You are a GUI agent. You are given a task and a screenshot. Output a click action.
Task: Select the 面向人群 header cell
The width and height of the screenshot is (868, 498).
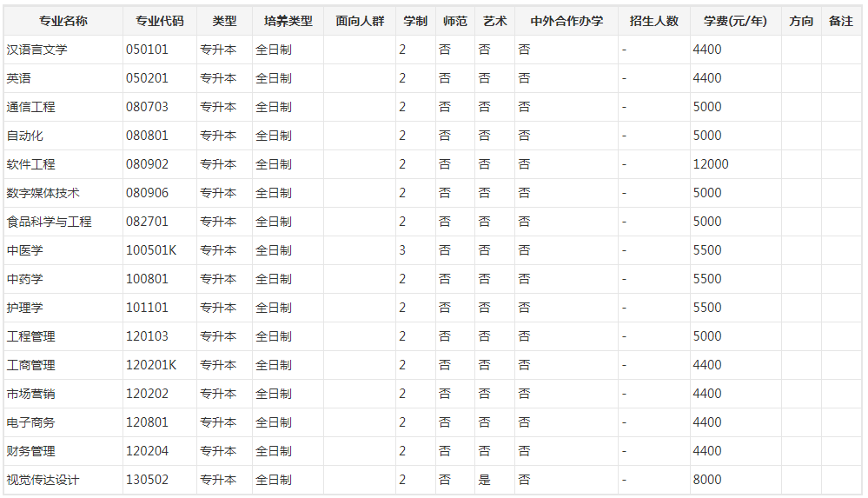coord(360,21)
